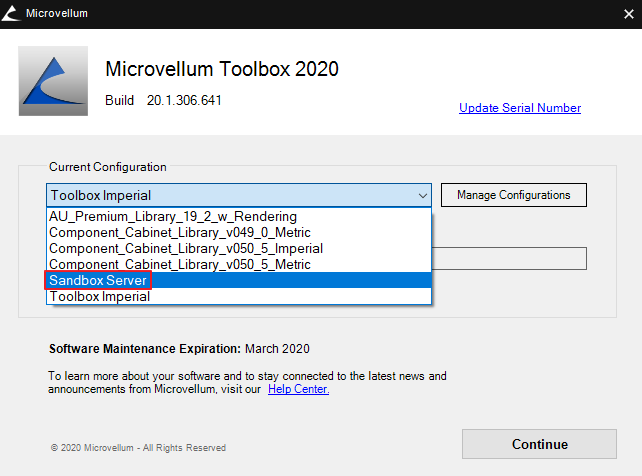Click the field partly hidden behind the list

coord(509,258)
